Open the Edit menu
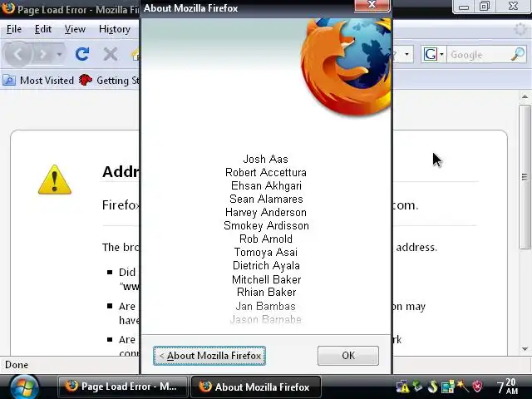 tap(43, 29)
